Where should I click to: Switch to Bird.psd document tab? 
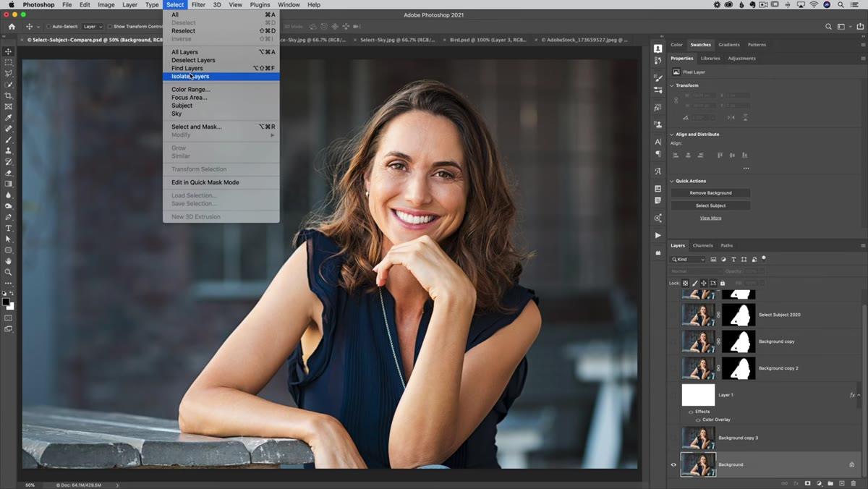coord(488,40)
